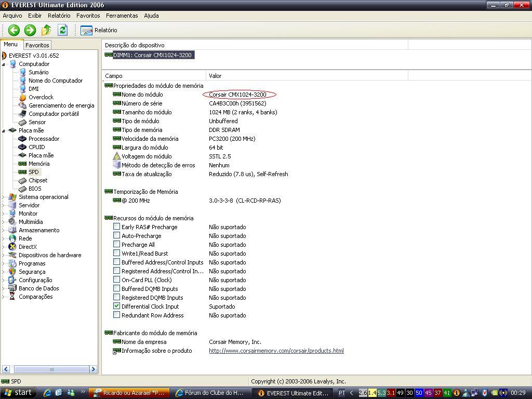Expand the Servidor node
Viewport: 532px width, 399px height.
4,205
